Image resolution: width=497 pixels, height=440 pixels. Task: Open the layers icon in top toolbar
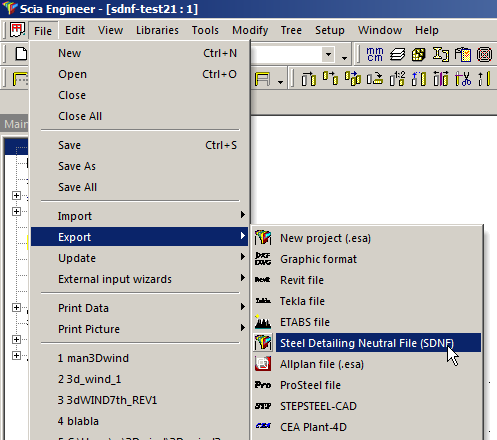click(397, 54)
